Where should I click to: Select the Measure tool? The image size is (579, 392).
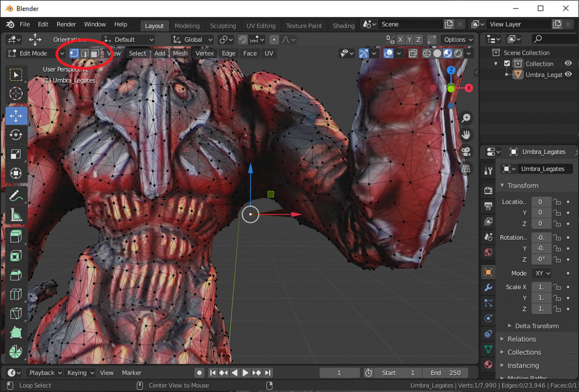coord(15,216)
